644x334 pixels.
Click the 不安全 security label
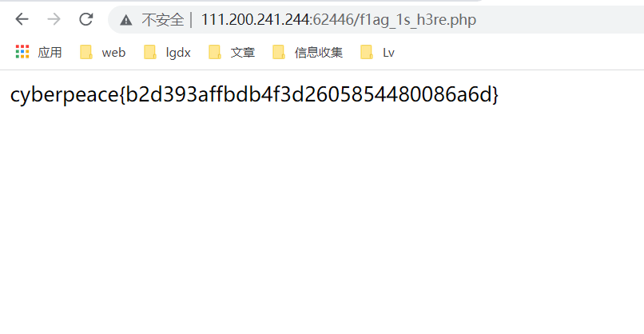(163, 20)
